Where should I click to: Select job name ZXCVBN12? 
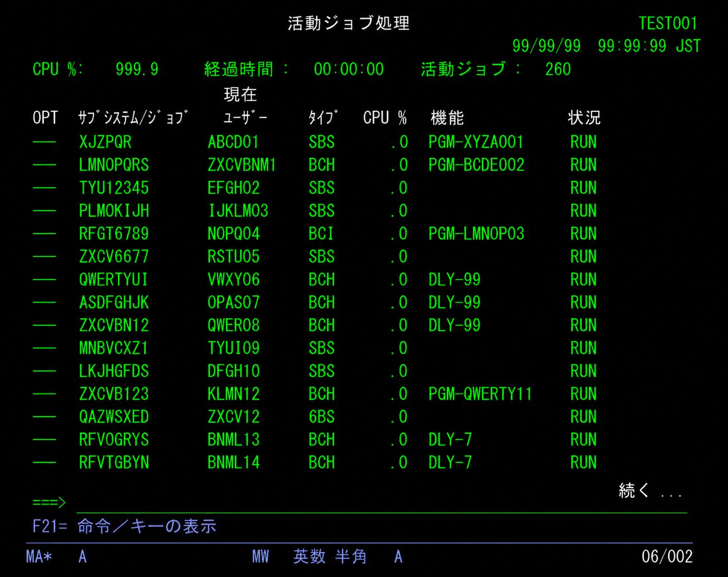114,325
